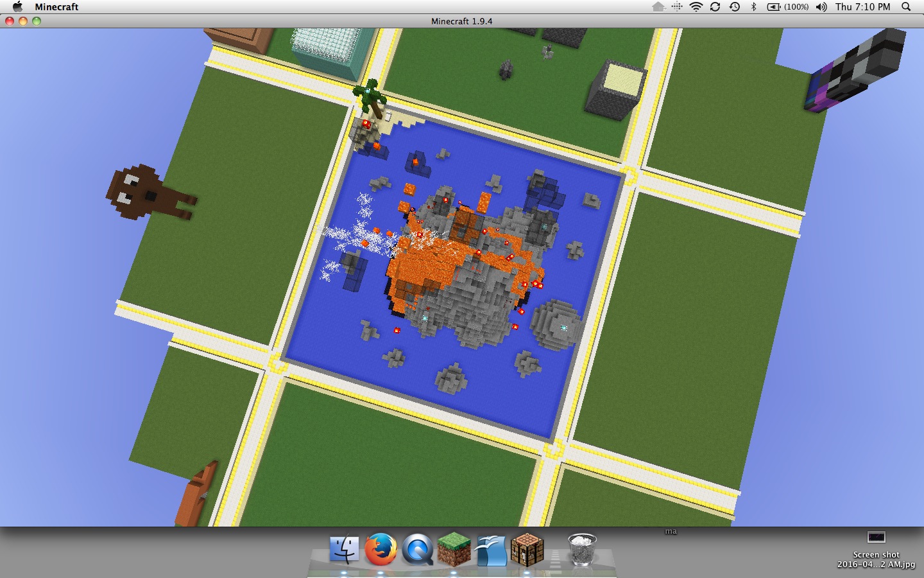Screen dimensions: 924x578
Task: Open the Time Machine menu
Action: coord(735,6)
